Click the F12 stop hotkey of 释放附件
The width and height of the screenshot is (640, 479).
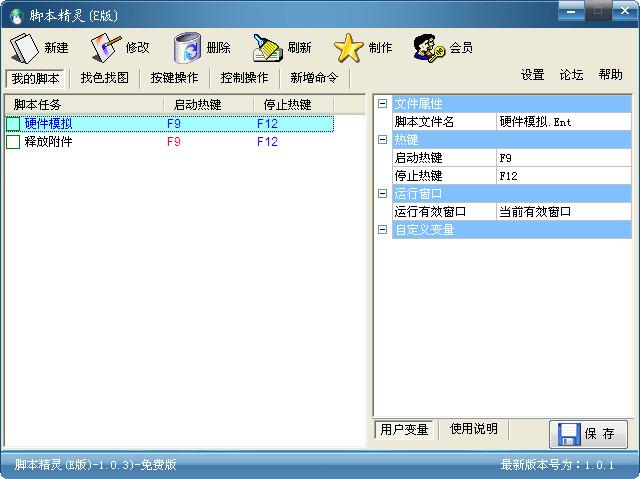tap(267, 142)
